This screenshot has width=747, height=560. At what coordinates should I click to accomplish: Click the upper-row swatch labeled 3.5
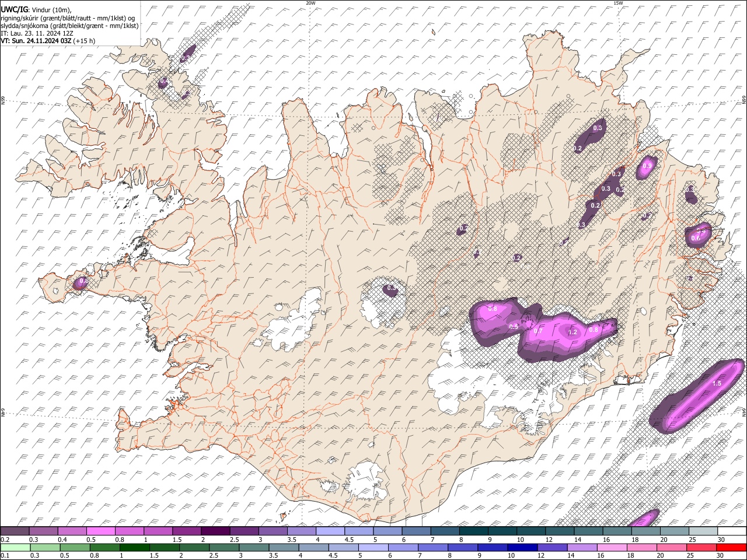pyautogui.click(x=301, y=531)
